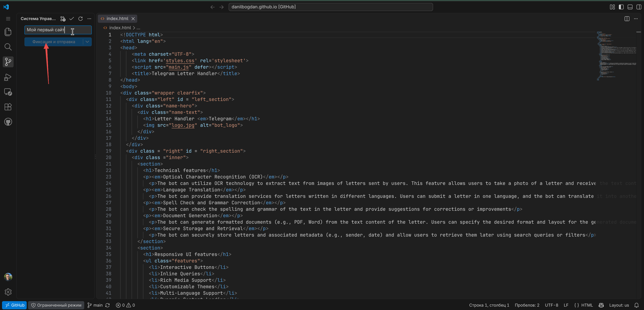Click 'Layout: us' keyboard layout

(619, 305)
